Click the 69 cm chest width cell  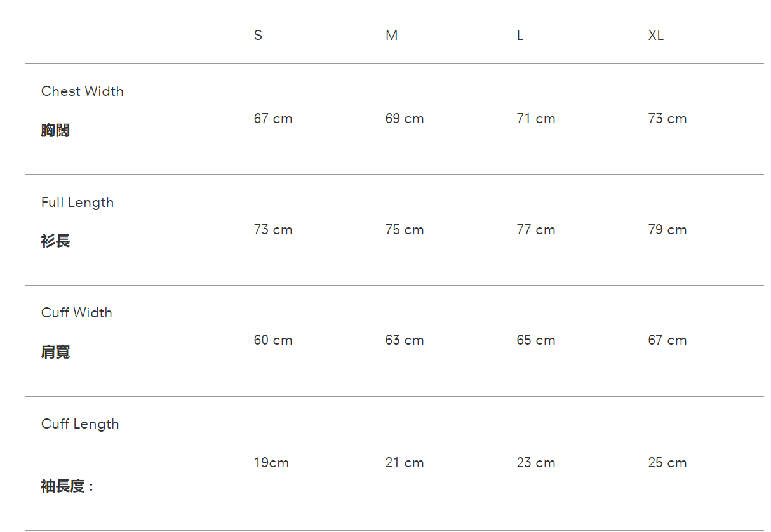click(405, 119)
